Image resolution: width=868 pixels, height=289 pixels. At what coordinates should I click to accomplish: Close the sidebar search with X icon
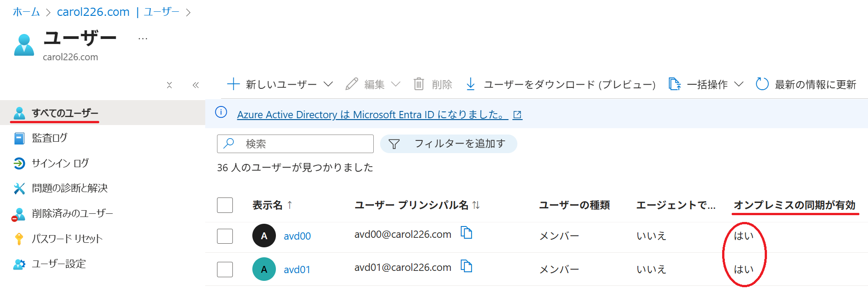tap(169, 85)
